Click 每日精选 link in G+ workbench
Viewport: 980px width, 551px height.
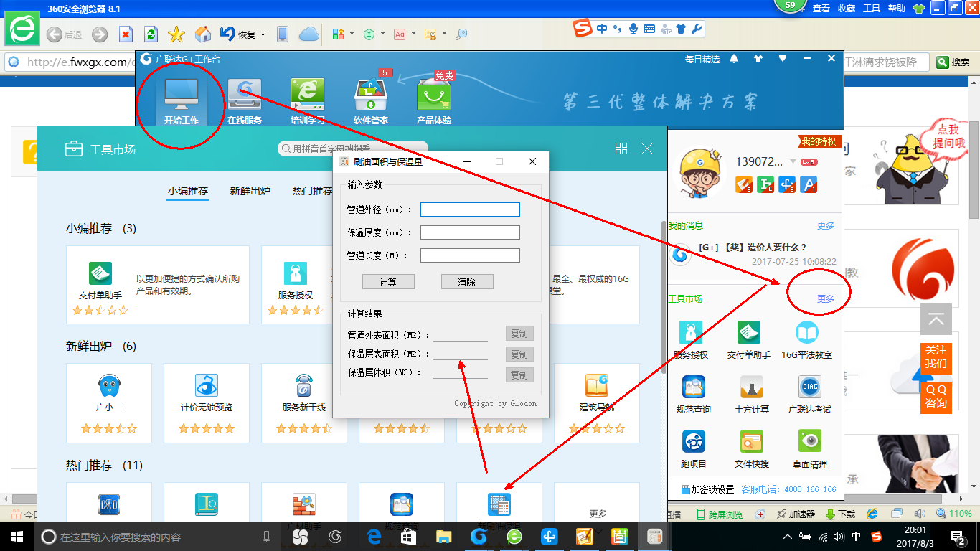[x=702, y=59]
